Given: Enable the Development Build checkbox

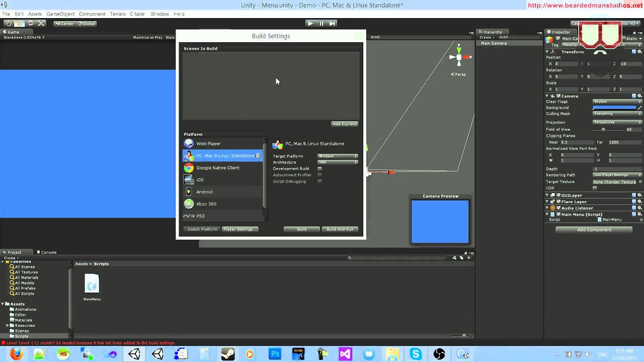Looking at the screenshot, I should tap(319, 169).
